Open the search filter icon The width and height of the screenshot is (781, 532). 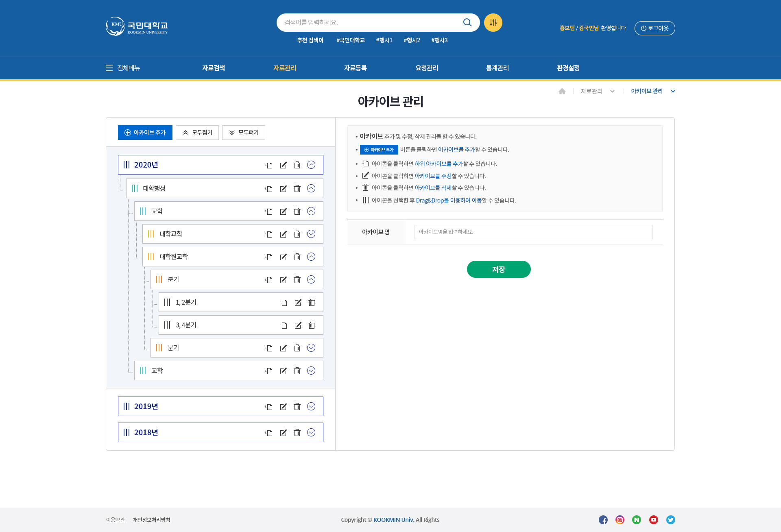tap(493, 22)
